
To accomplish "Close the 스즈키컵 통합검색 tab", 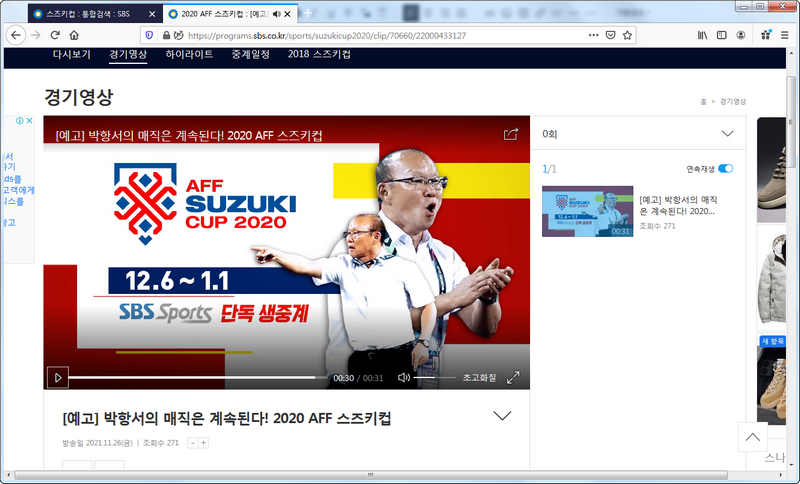I will (x=153, y=14).
